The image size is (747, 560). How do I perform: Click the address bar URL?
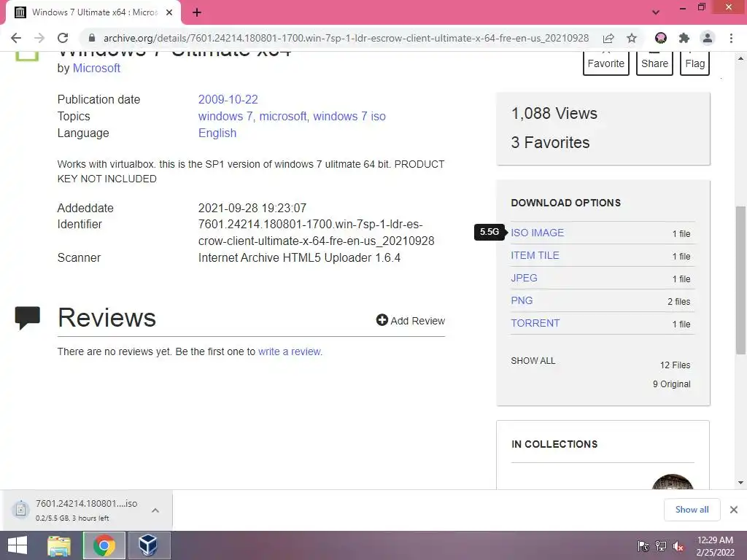[346, 38]
